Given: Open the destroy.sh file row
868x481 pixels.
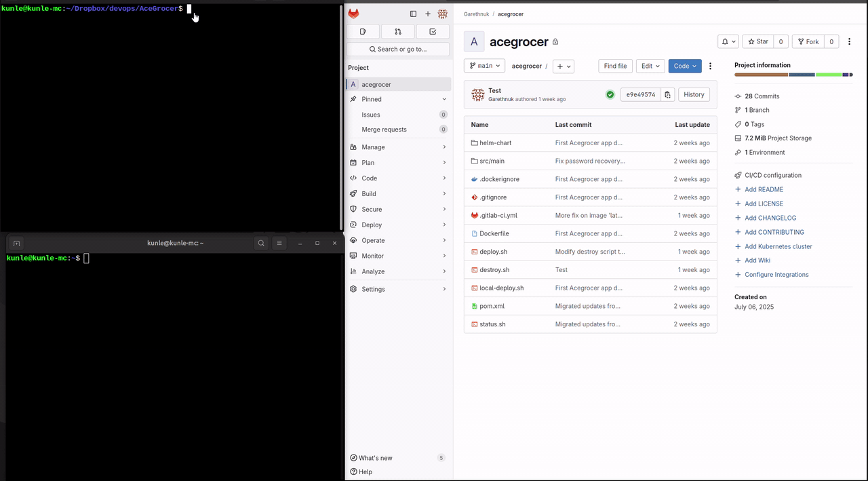Looking at the screenshot, I should pos(590,270).
